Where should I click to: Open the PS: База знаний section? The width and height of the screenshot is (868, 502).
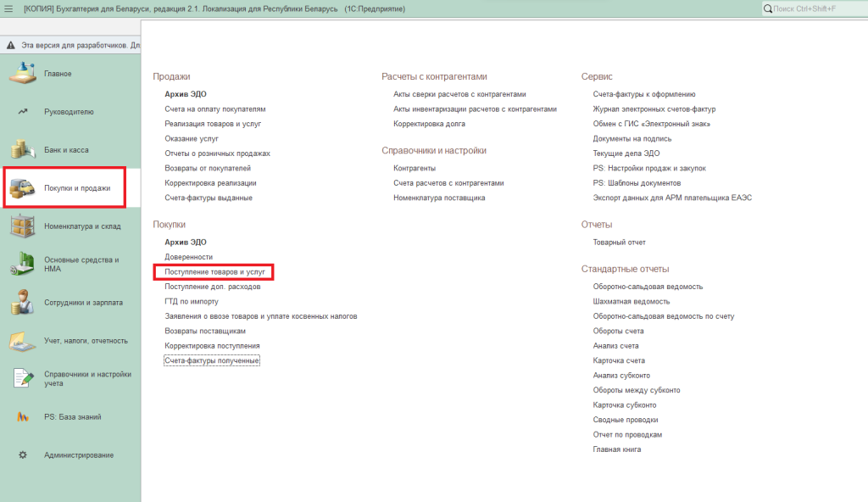(65, 417)
